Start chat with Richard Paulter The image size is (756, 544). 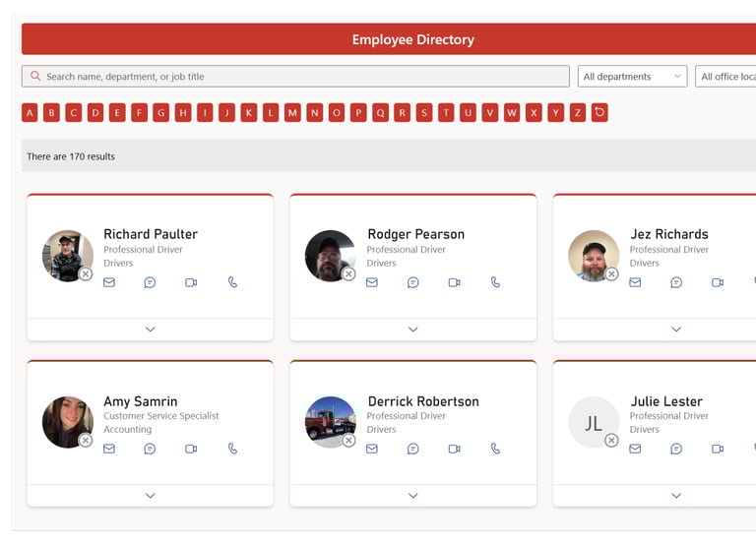coord(150,282)
